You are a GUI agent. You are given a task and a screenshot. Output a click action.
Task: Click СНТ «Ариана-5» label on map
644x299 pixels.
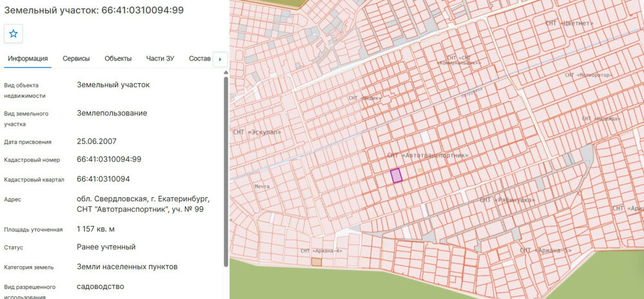546,250
